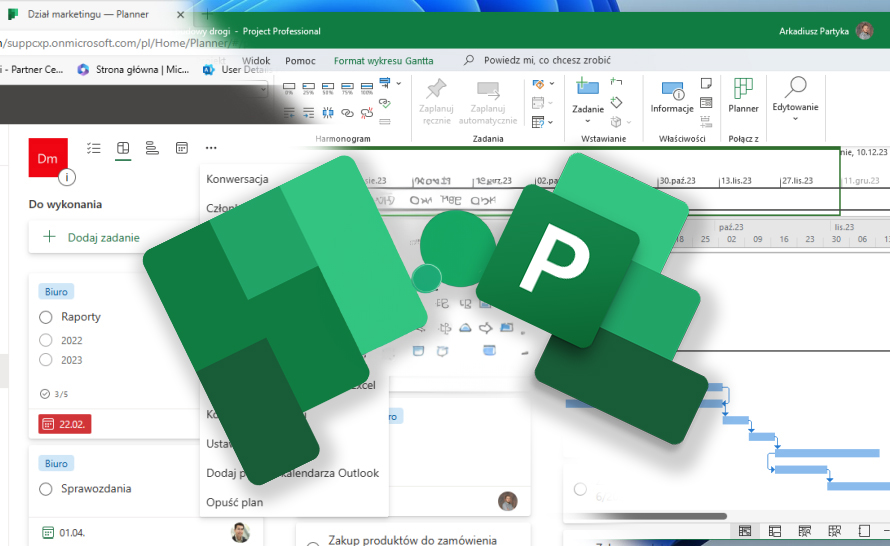
Task: Select Opuść plan in the menu
Action: tap(234, 502)
